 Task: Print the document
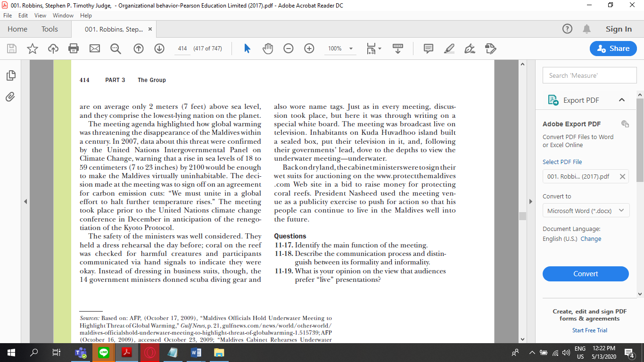click(x=74, y=49)
